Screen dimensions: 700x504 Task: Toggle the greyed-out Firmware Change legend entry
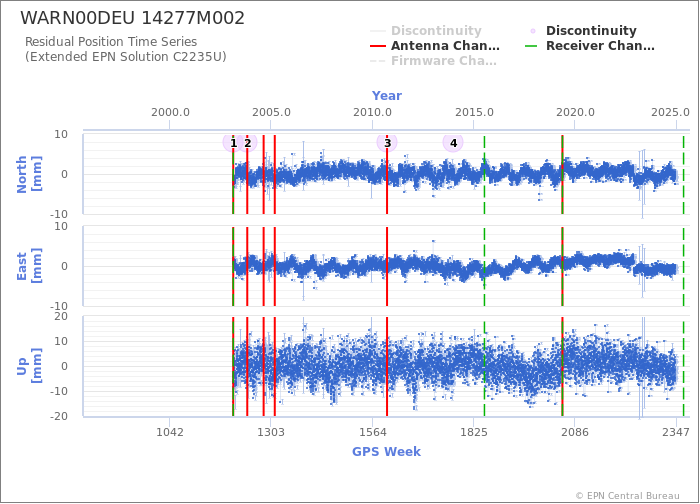tap(433, 61)
